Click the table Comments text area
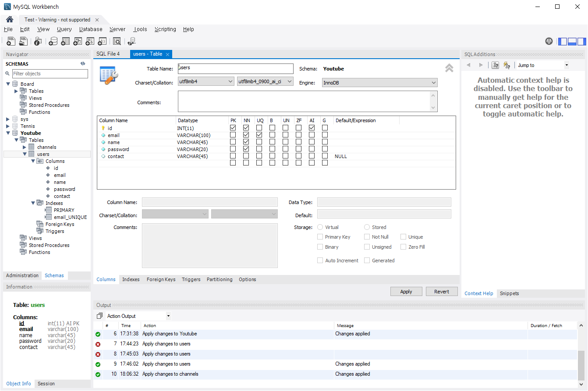Image resolution: width=588 pixels, height=391 pixels. click(x=308, y=102)
